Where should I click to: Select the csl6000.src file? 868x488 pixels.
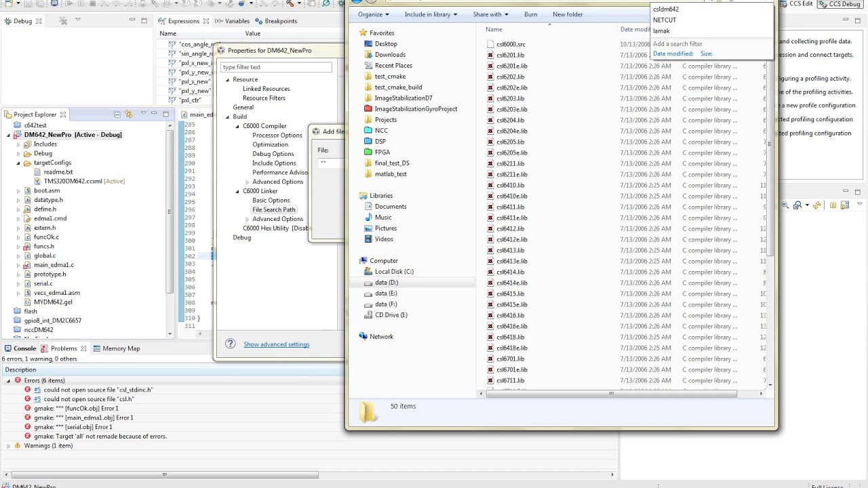tap(511, 45)
